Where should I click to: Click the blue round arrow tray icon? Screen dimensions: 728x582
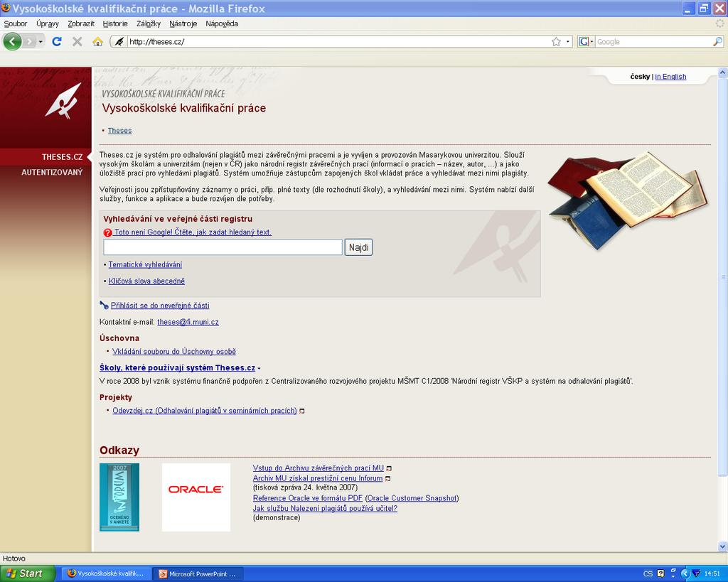685,573
